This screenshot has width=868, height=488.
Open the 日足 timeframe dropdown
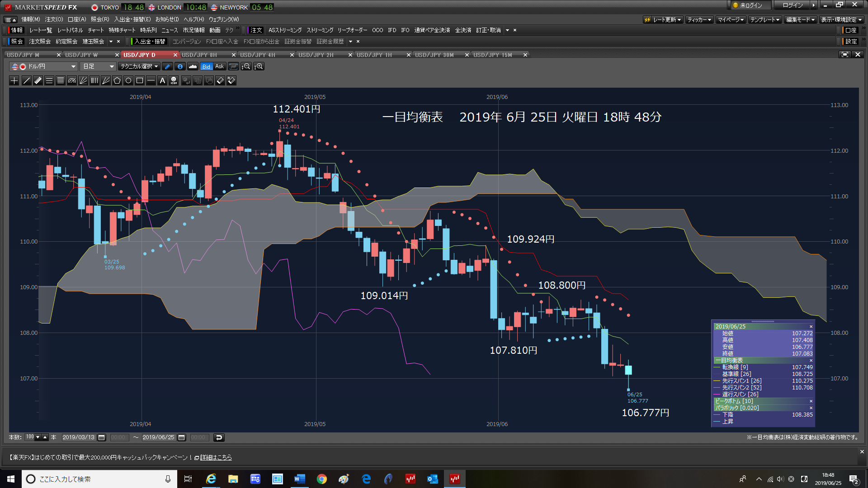[98, 66]
